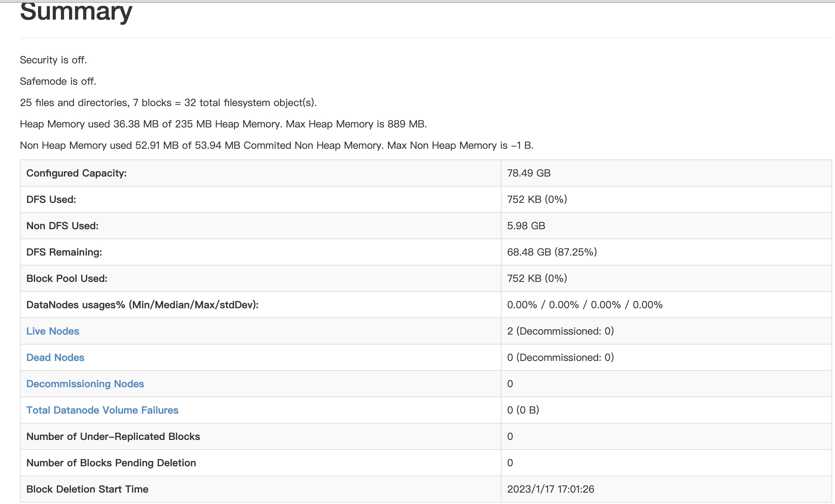
Task: Click Number of Blocks Pending Deletion label
Action: point(111,463)
